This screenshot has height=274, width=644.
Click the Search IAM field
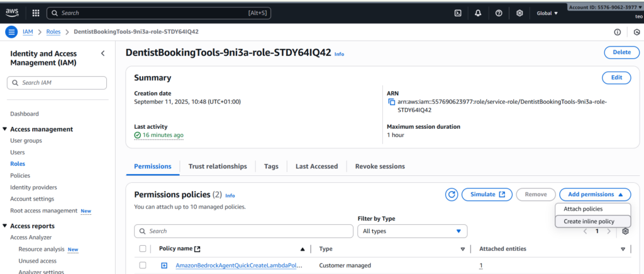coord(57,83)
